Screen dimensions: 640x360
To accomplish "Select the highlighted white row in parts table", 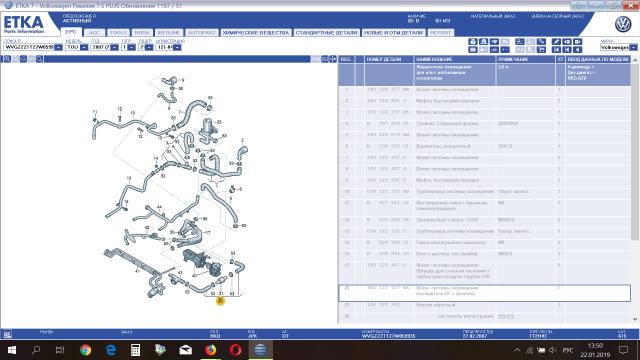I will 484,293.
